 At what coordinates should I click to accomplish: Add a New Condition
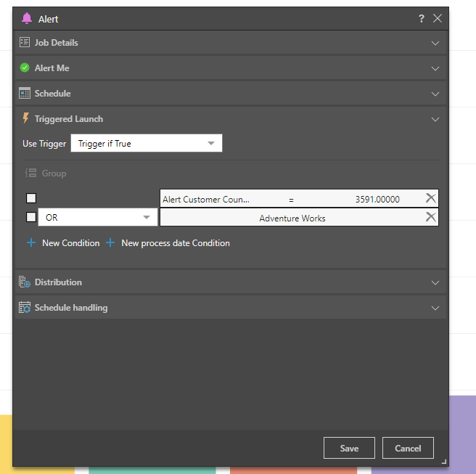63,243
